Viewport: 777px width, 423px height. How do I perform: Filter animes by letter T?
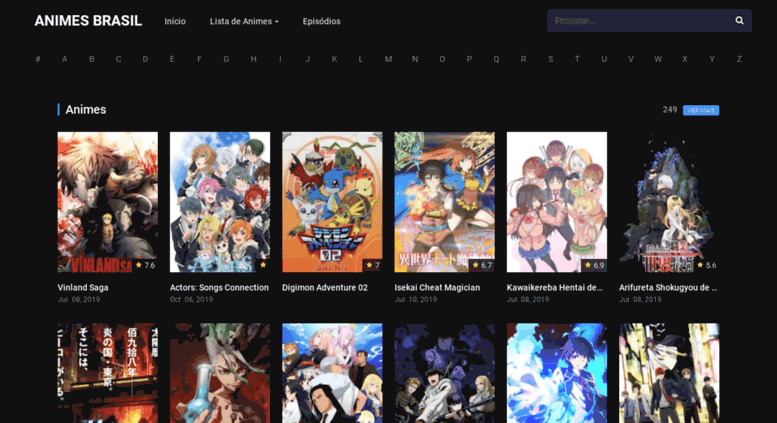point(577,59)
